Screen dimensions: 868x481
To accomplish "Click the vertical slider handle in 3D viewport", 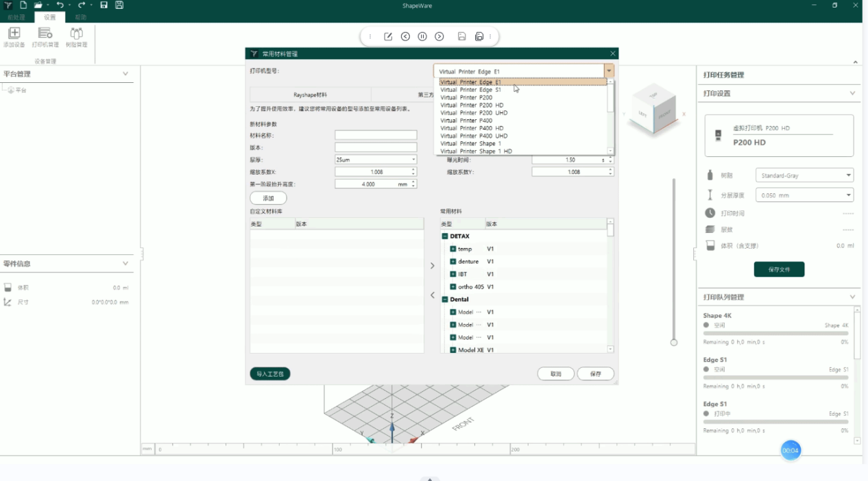I will click(674, 342).
